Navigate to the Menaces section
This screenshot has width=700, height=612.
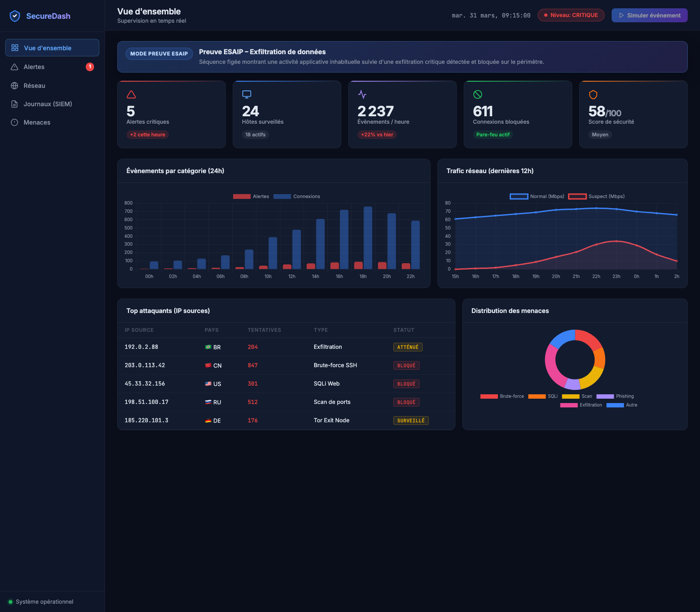(x=52, y=122)
